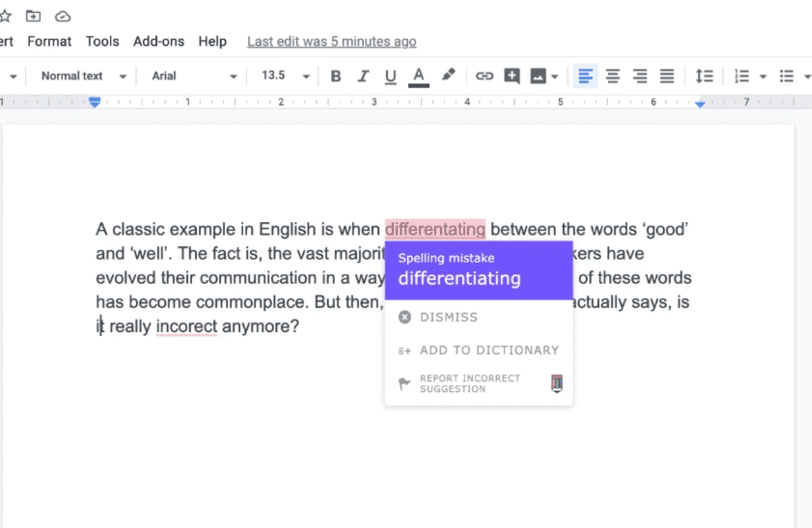This screenshot has width=812, height=528.
Task: Center align the text
Action: point(613,77)
